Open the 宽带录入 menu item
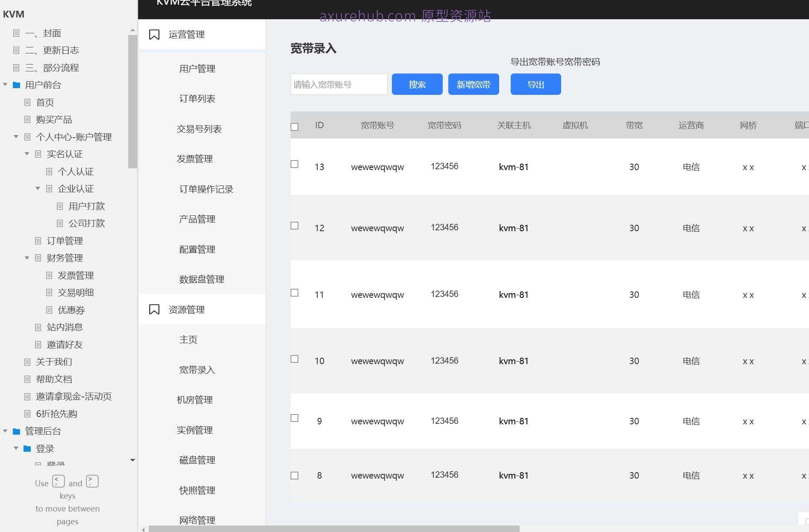The height and width of the screenshot is (532, 809). click(x=197, y=370)
